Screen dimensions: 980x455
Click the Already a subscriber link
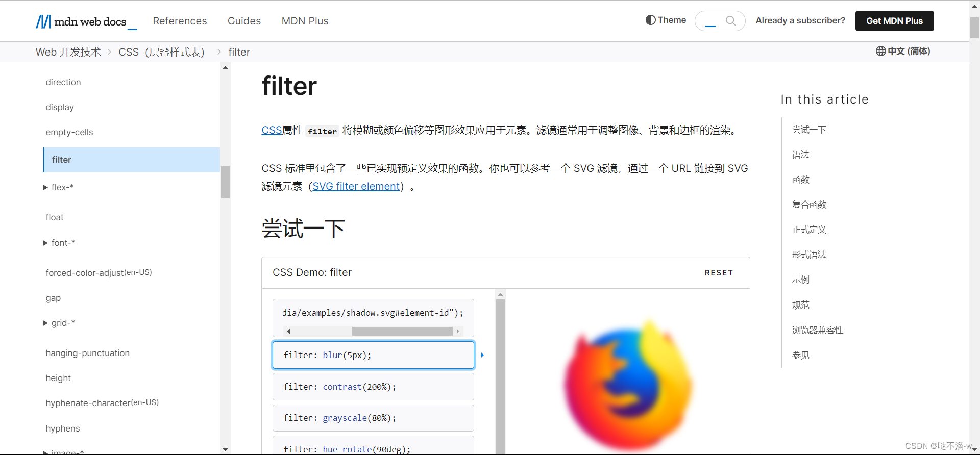[800, 20]
